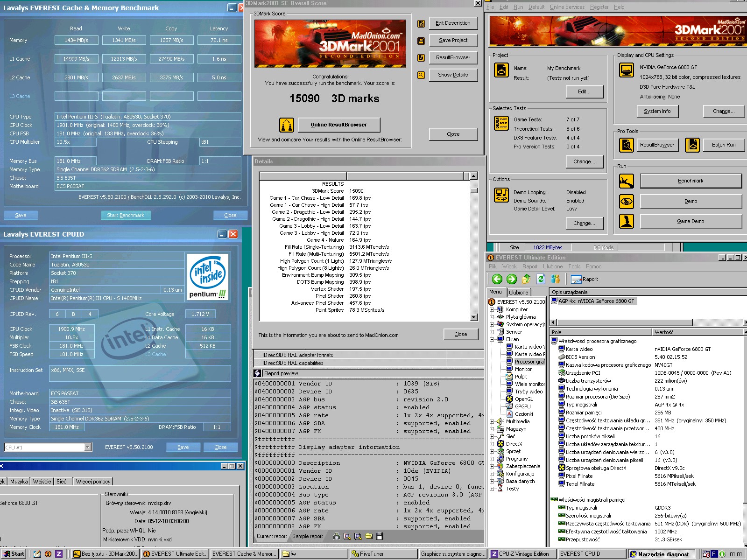Switch to the Muzyka tab
Screen dimensions: 747x560
(19, 482)
